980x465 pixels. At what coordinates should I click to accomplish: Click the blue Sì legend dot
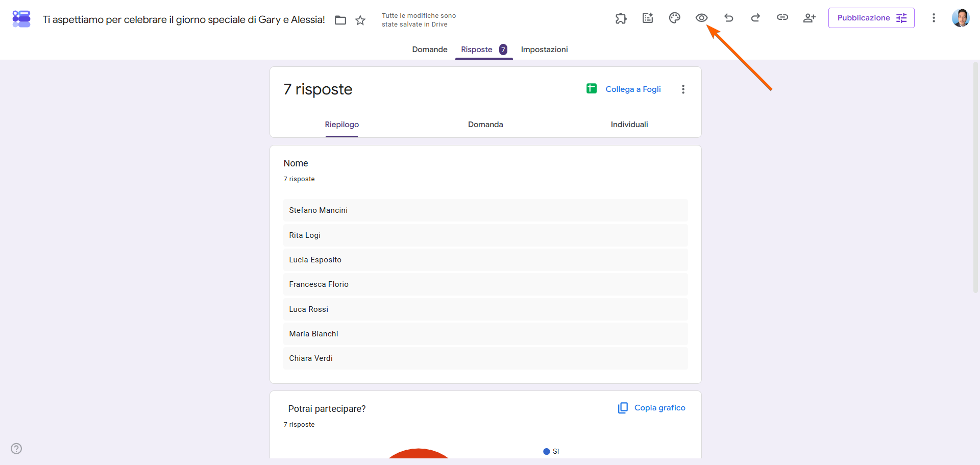point(546,451)
